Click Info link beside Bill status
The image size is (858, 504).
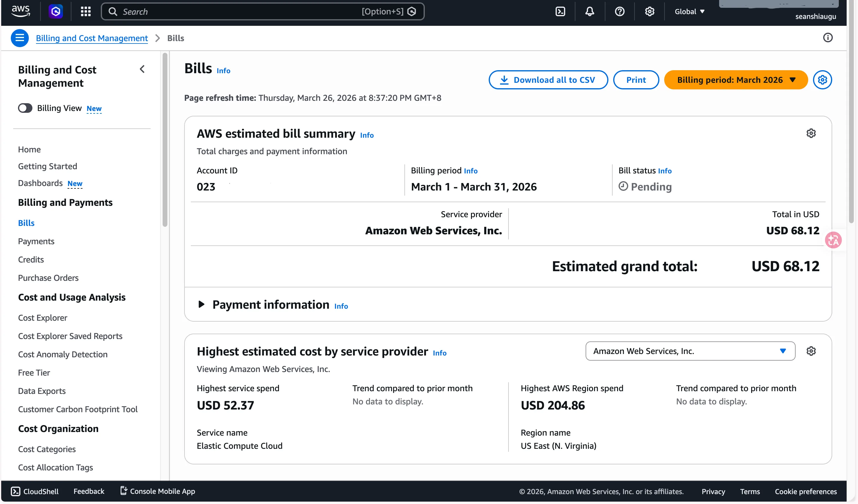coord(664,171)
